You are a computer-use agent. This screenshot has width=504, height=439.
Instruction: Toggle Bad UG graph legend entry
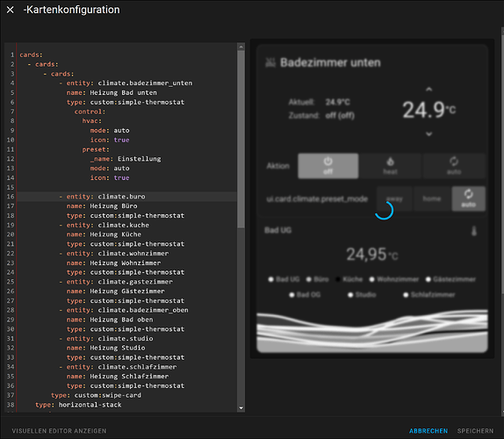284,279
